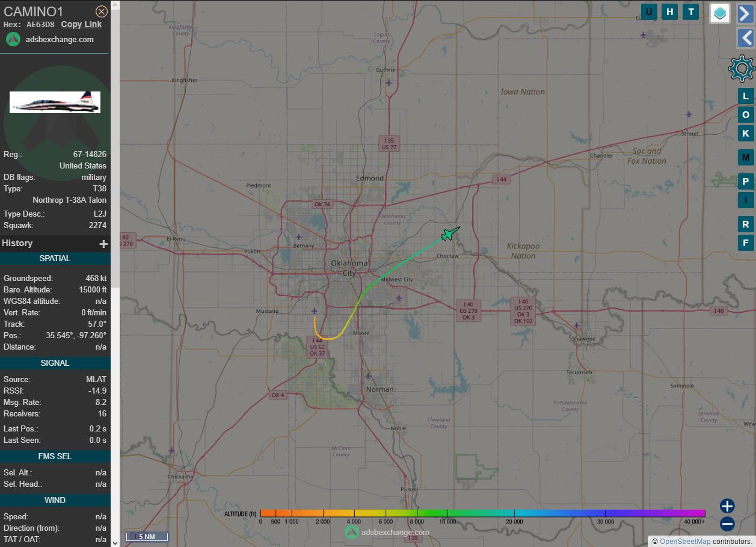Click the CAMINO1 callsign title
Screen dimensions: 756x547
[34, 11]
